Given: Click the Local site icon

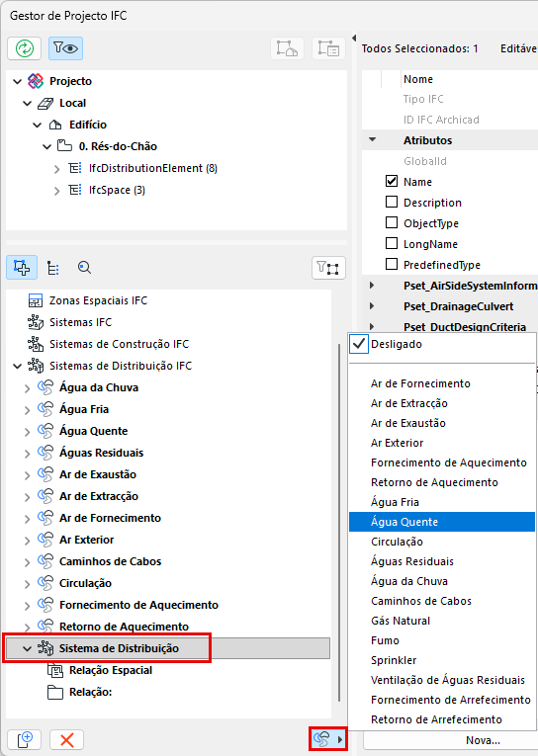Looking at the screenshot, I should (x=45, y=103).
